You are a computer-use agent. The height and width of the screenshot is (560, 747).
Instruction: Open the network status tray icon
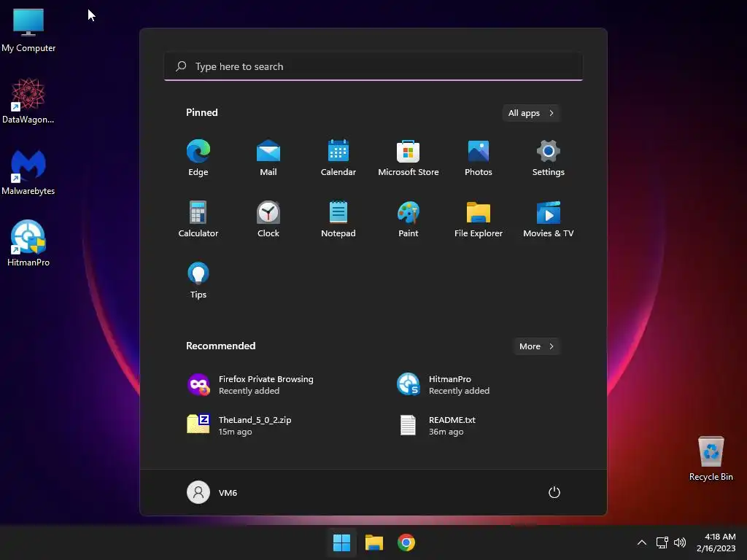[662, 542]
